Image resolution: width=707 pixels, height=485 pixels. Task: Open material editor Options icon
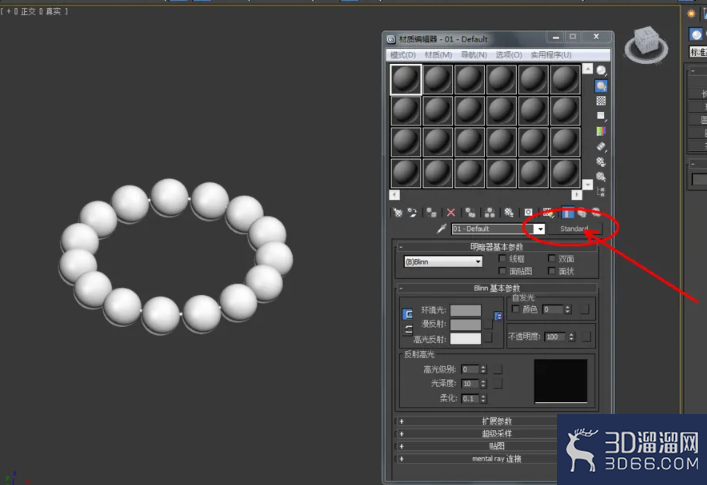point(601,161)
